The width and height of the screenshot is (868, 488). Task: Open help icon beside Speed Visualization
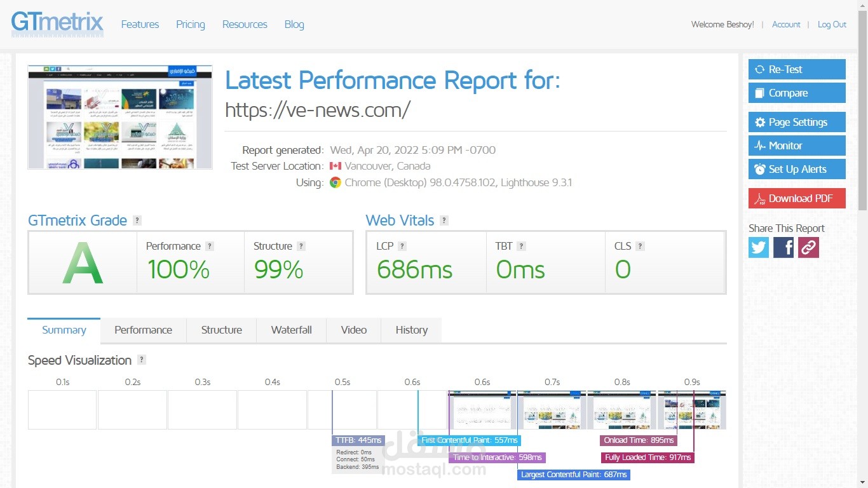pos(142,360)
